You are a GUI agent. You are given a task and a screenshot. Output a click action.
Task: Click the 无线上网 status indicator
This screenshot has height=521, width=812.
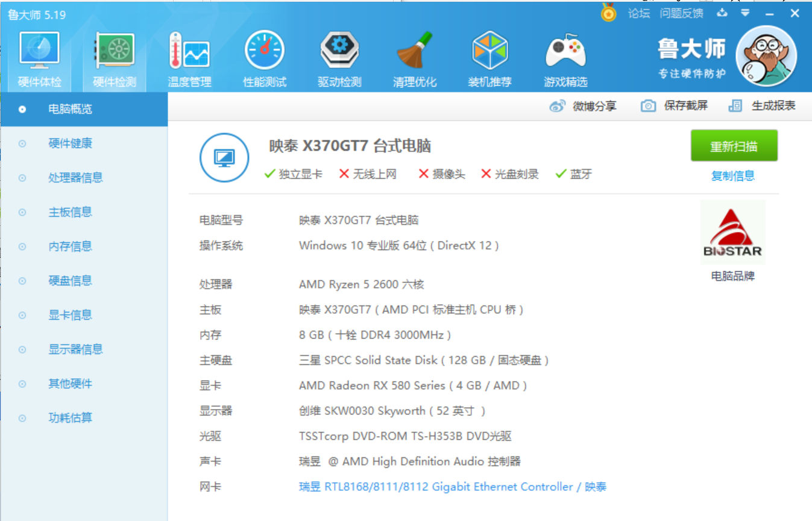pyautogui.click(x=368, y=174)
